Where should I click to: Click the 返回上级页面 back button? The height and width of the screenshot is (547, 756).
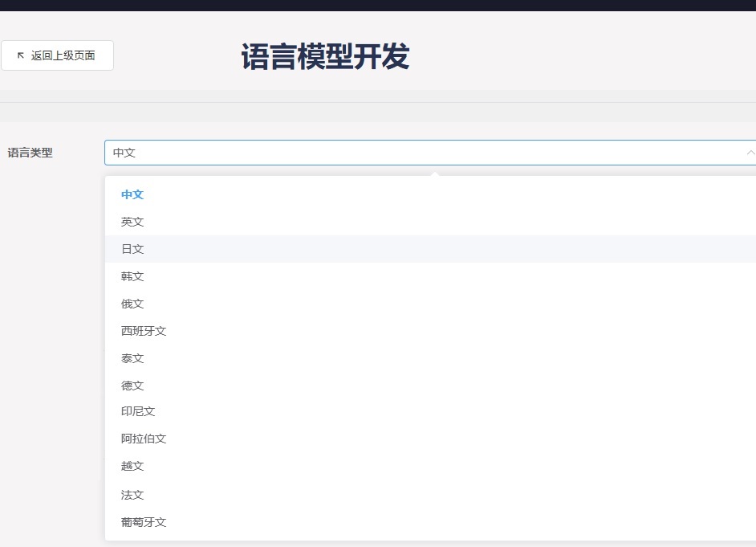(57, 55)
